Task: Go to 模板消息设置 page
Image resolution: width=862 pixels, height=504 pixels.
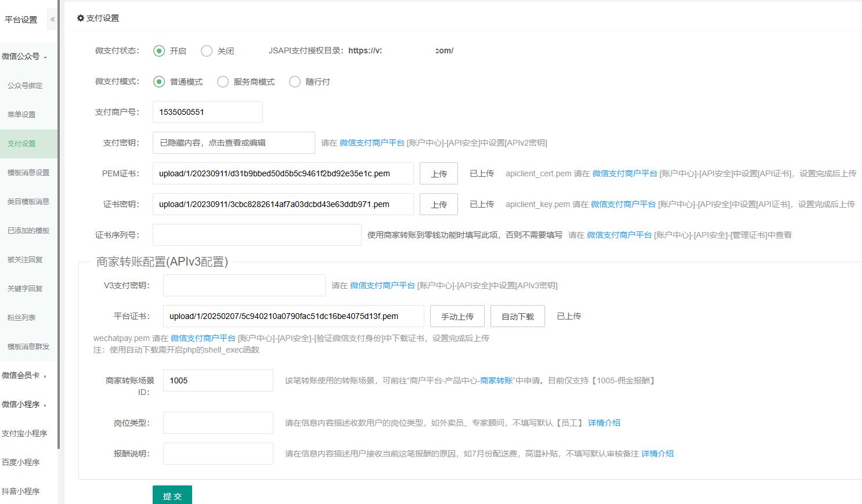Action: pos(28,172)
